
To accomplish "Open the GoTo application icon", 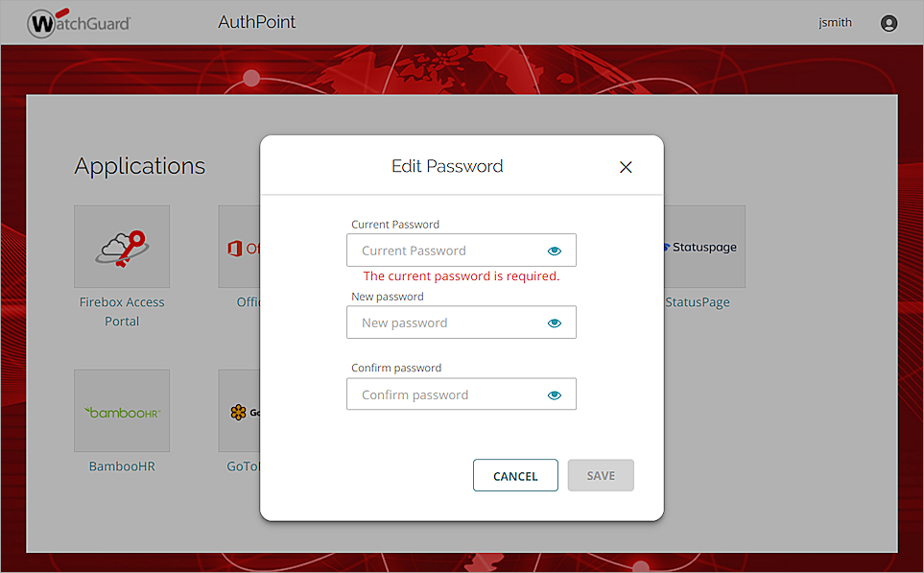I will 240,411.
